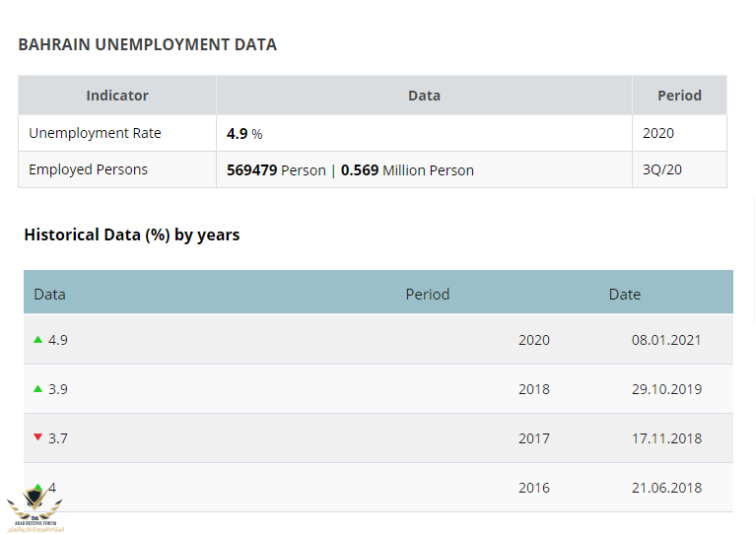
Task: Click the Period header in top table
Action: [679, 96]
